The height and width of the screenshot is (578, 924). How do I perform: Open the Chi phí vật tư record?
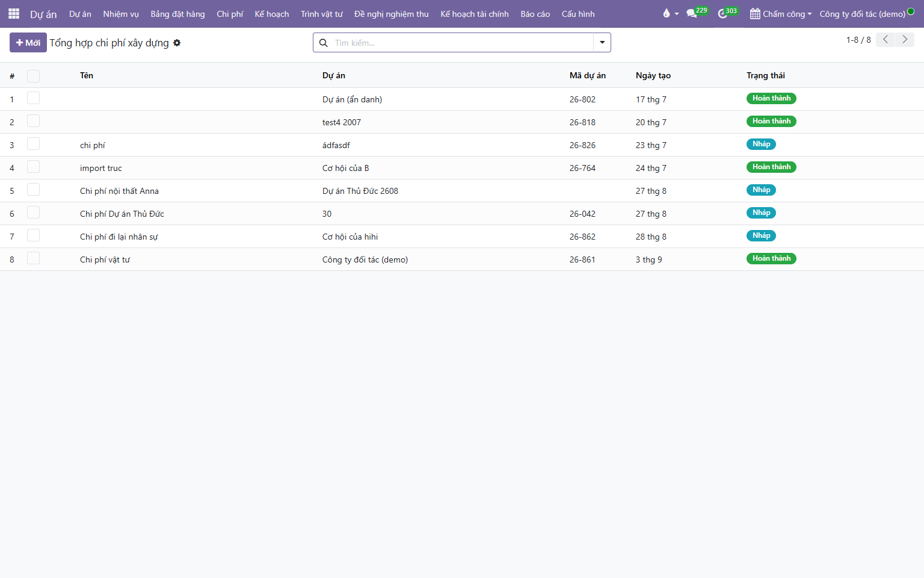[x=105, y=259]
